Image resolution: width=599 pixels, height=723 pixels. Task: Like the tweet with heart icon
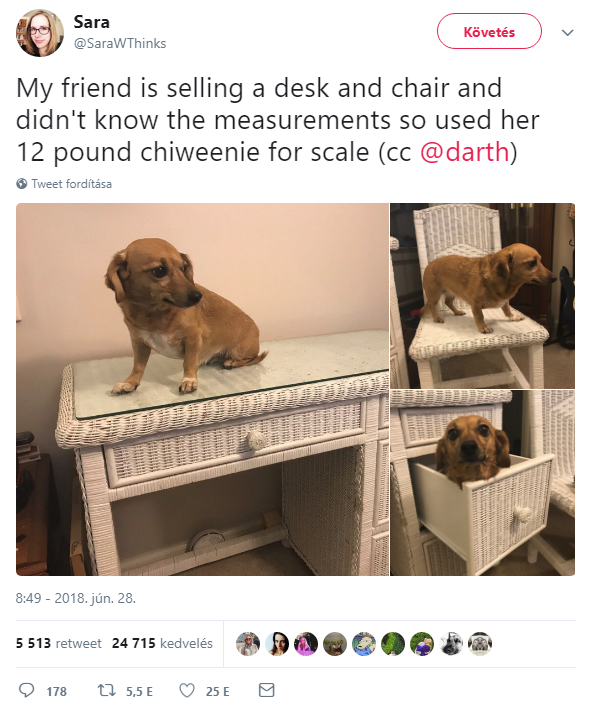pos(187,690)
